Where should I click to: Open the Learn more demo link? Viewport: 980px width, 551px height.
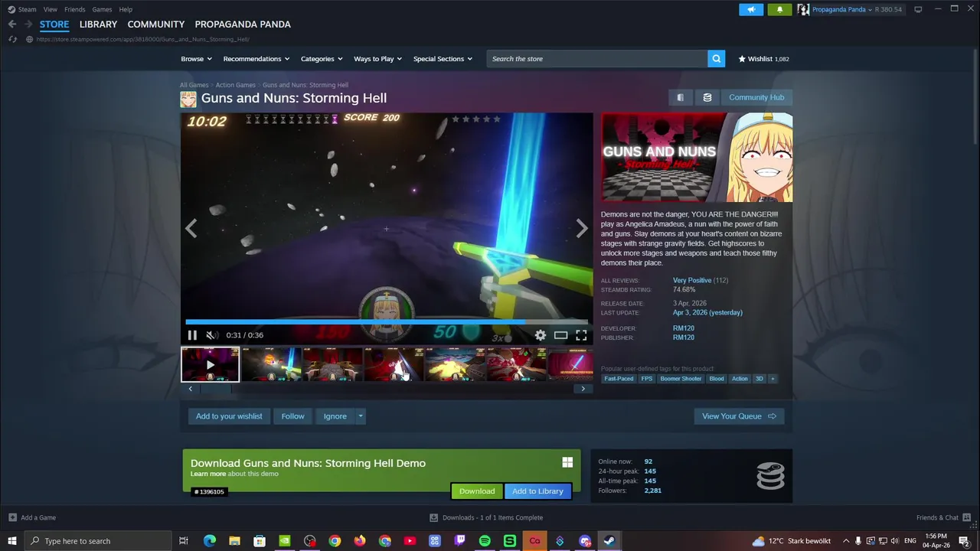(x=208, y=474)
